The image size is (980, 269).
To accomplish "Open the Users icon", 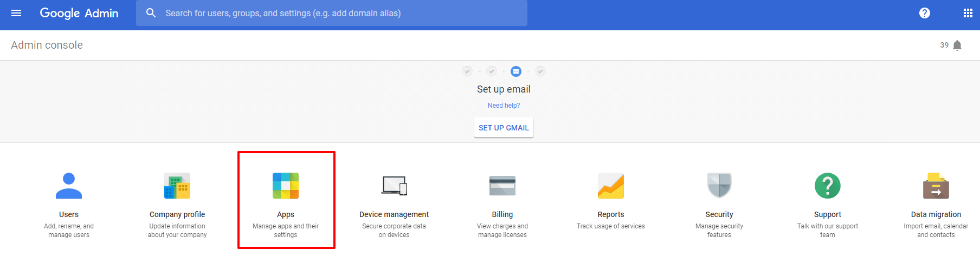I will coord(69,186).
